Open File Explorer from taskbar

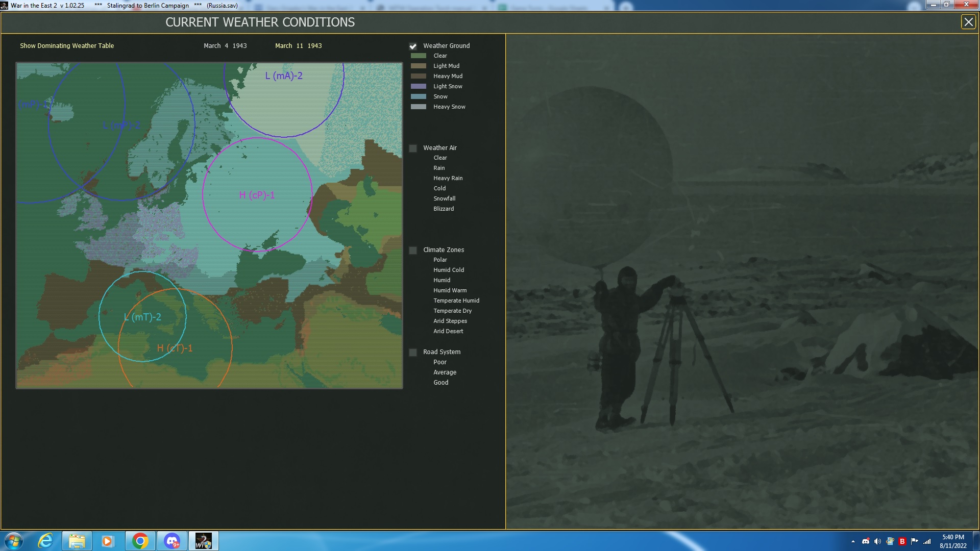pyautogui.click(x=77, y=541)
